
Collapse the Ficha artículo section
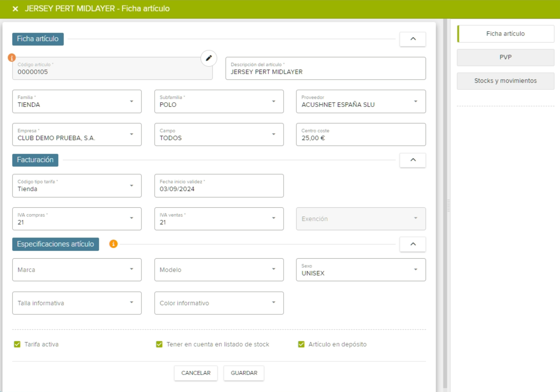(x=413, y=39)
